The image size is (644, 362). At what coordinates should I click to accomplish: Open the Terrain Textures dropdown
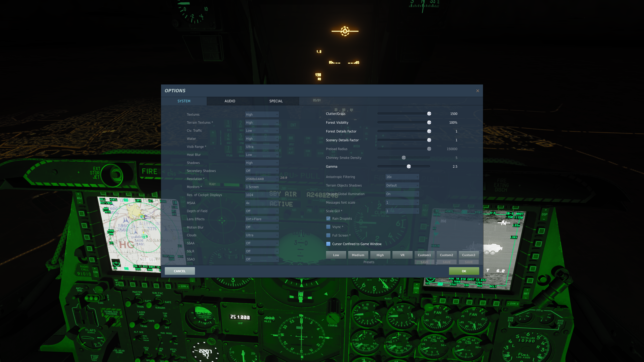click(x=262, y=122)
